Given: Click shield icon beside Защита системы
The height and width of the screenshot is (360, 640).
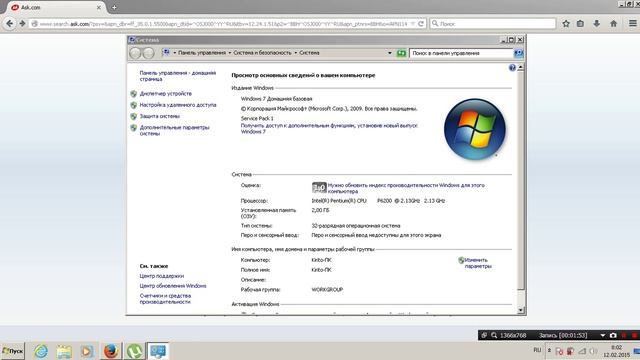Looking at the screenshot, I should coord(133,116).
